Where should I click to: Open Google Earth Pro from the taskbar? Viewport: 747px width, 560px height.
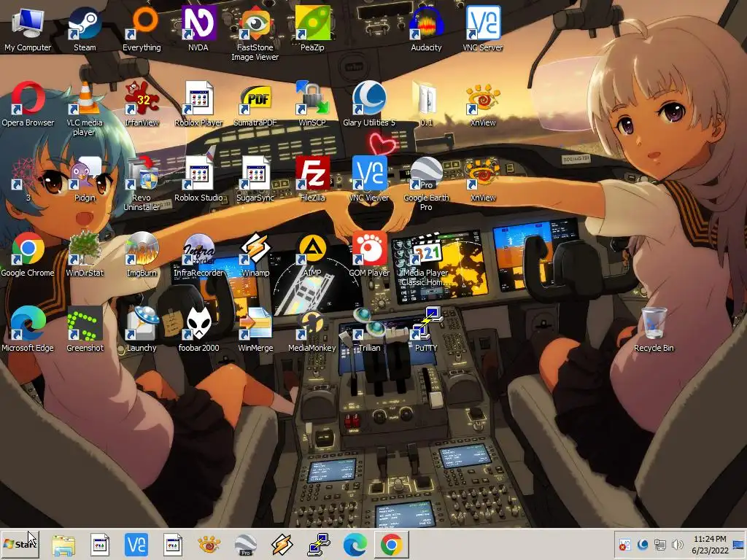tap(245, 545)
